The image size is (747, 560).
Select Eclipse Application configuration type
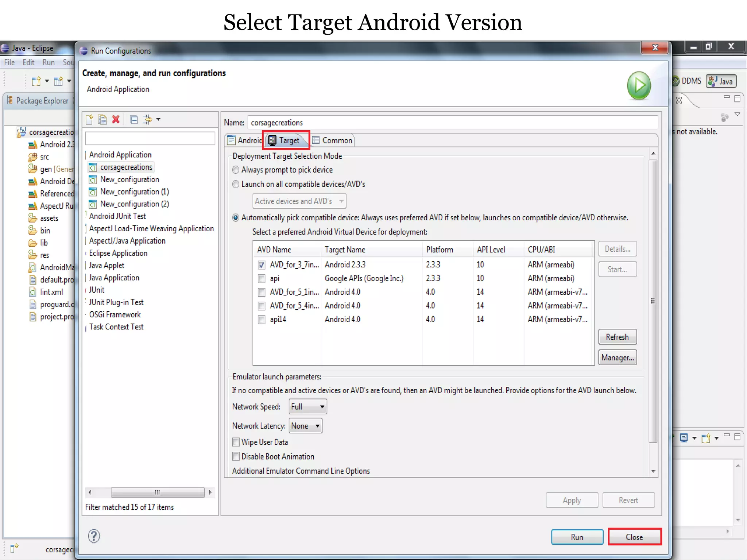point(118,253)
